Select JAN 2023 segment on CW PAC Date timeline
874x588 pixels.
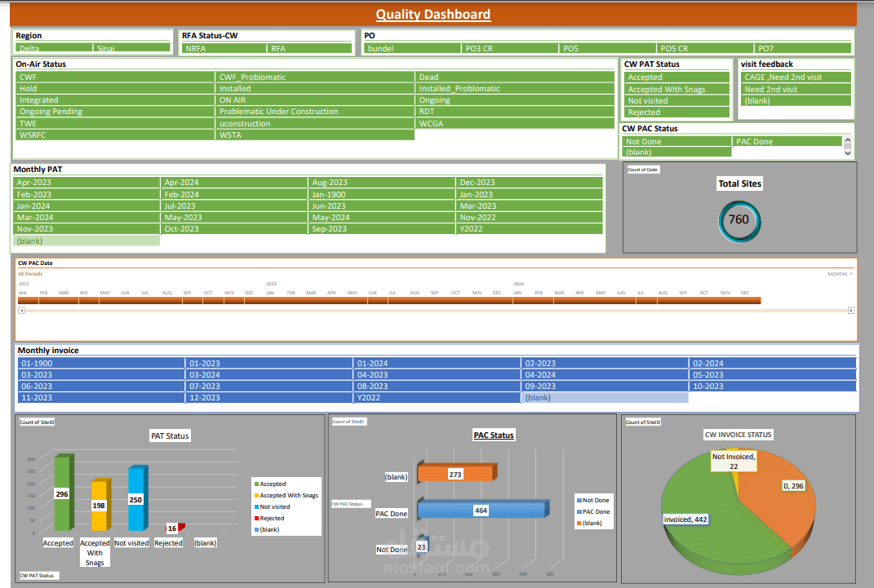click(275, 301)
